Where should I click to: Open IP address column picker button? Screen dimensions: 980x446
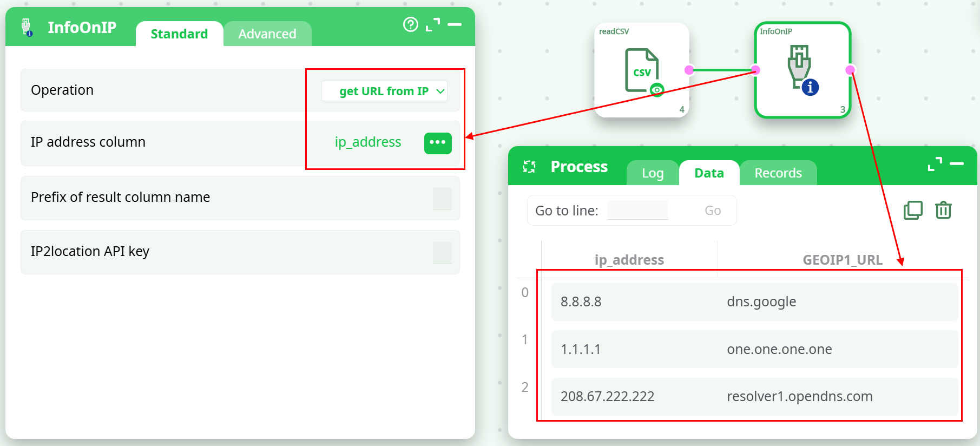click(x=438, y=143)
